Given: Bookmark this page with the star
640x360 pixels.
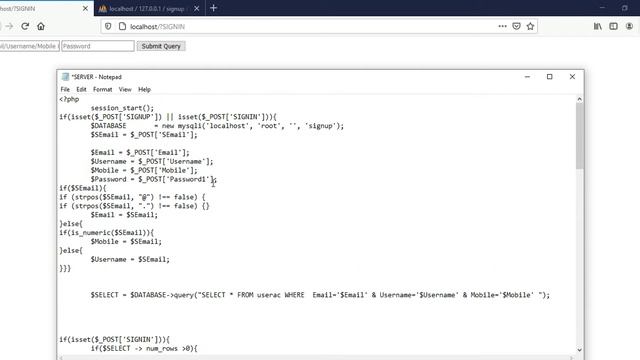Looking at the screenshot, I should (530, 27).
